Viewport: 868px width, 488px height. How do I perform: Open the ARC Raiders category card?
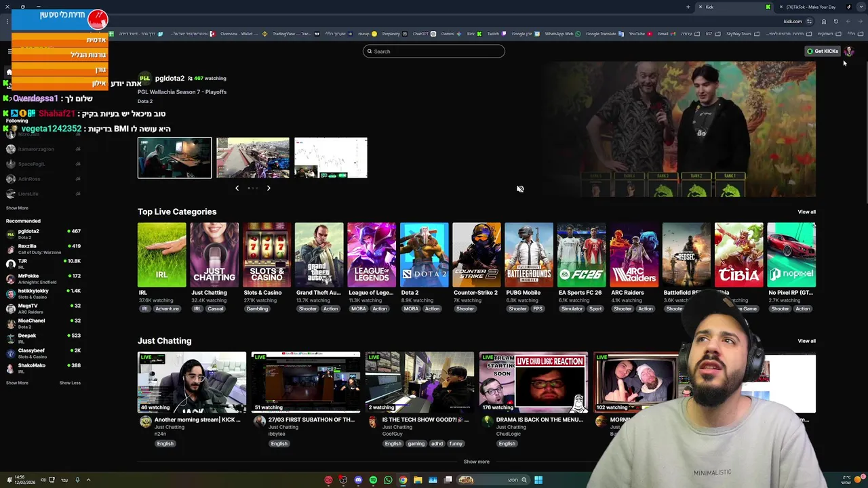[634, 255]
